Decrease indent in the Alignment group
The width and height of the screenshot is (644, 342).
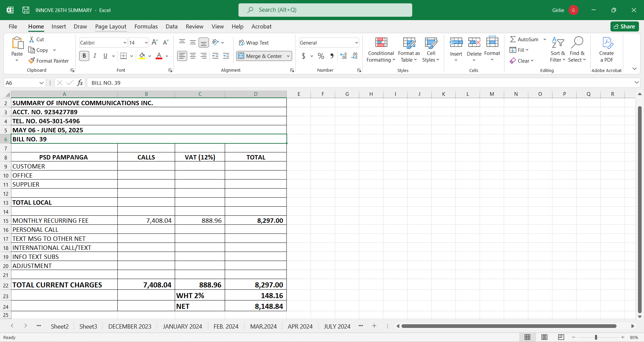[215, 56]
